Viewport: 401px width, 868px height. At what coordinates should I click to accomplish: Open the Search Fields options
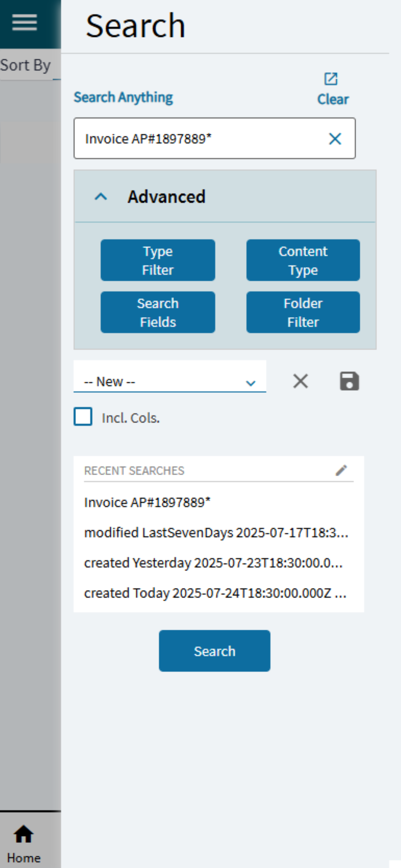coord(158,312)
